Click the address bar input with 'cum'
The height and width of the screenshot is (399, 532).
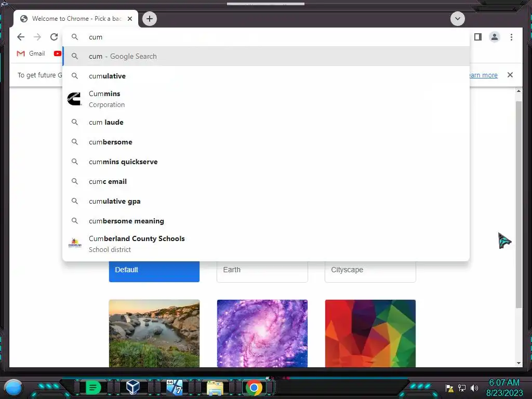point(266,37)
